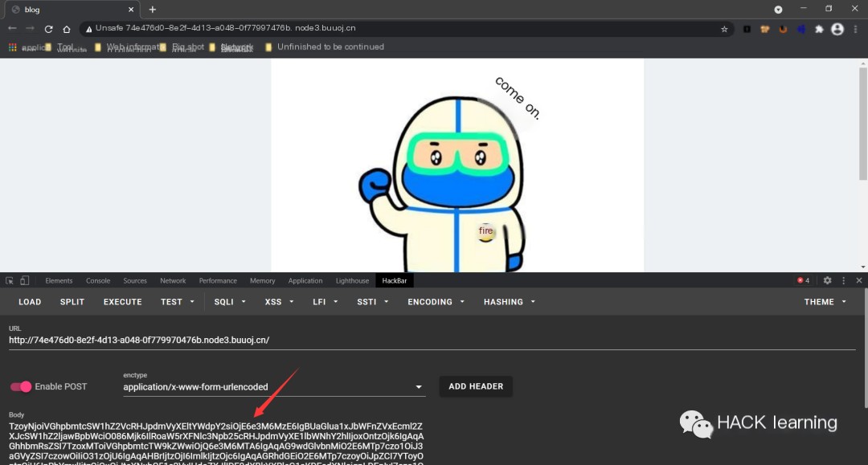Image resolution: width=868 pixels, height=465 pixels.
Task: Open the Extensions puzzle-piece icon
Action: click(819, 29)
